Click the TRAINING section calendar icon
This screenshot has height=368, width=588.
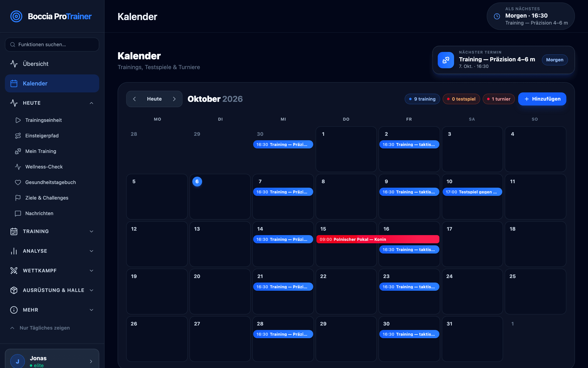(14, 231)
